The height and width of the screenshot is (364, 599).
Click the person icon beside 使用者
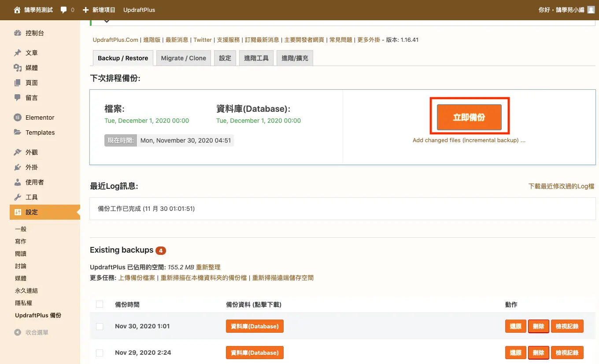[x=18, y=182]
